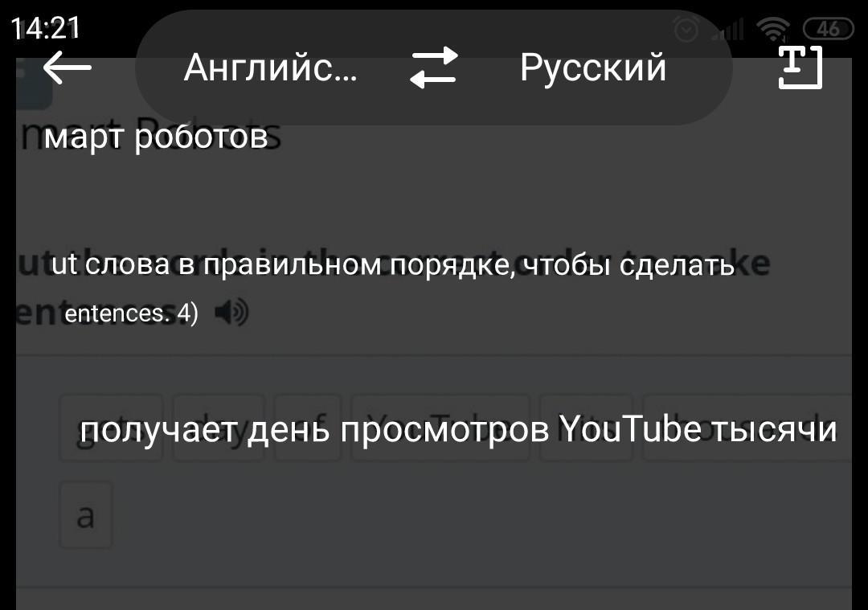The height and width of the screenshot is (610, 868).
Task: Tap the 14:21 clock in status bar
Action: tap(46, 29)
